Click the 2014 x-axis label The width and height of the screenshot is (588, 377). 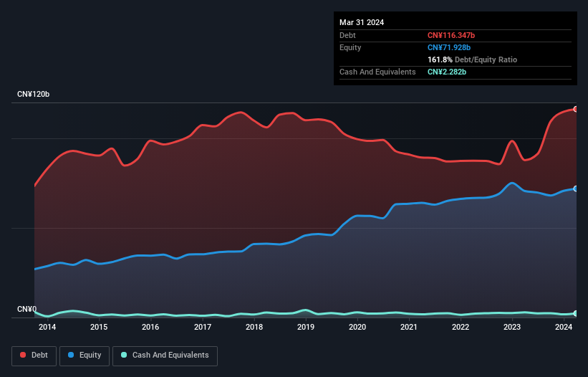pyautogui.click(x=47, y=327)
